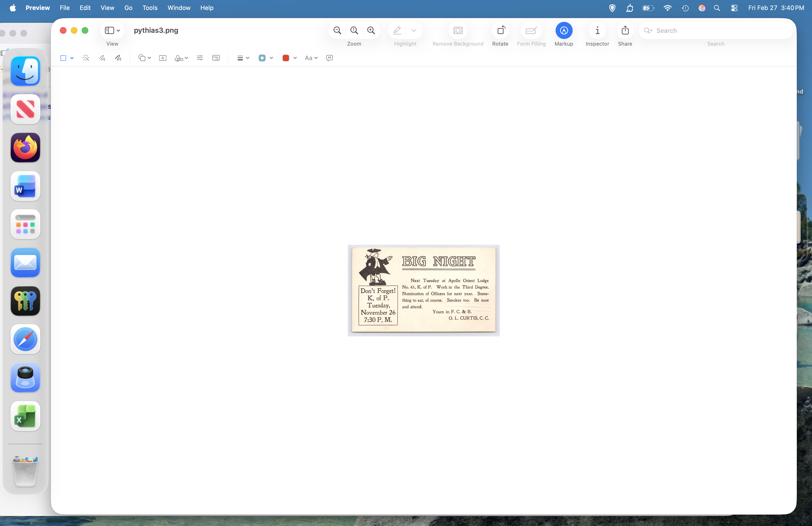Screen dimensions: 812x526
Task: Open the Inspector info panel
Action: click(597, 31)
